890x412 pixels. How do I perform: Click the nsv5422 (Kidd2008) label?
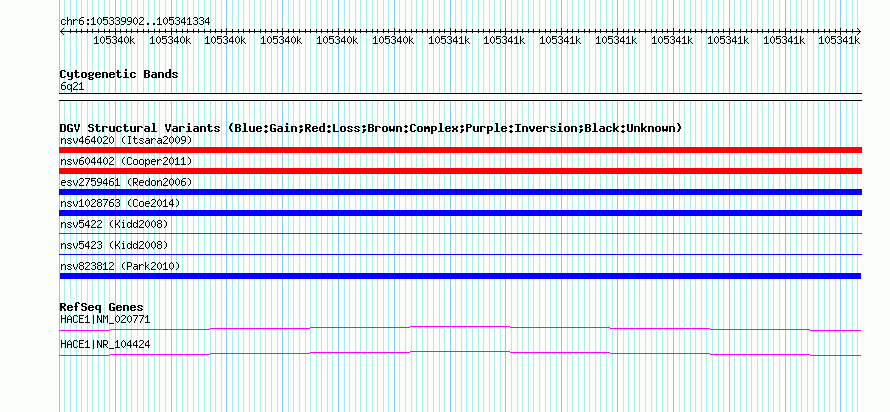pos(114,224)
